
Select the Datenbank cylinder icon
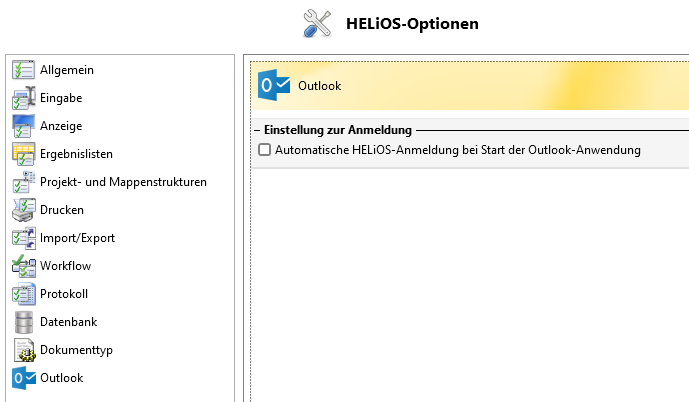tap(23, 322)
